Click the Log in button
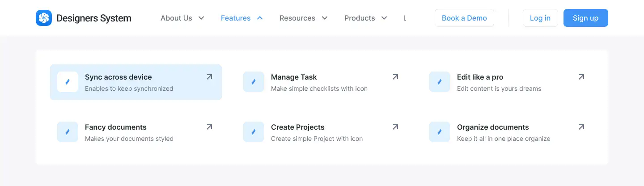 (540, 18)
